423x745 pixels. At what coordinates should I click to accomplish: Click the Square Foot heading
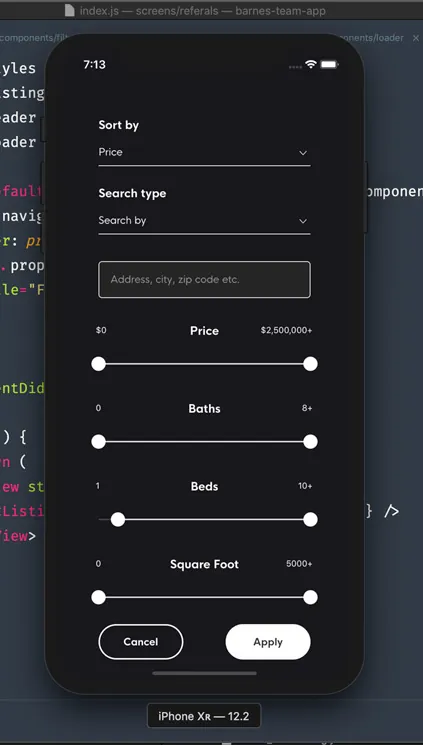[x=204, y=564]
